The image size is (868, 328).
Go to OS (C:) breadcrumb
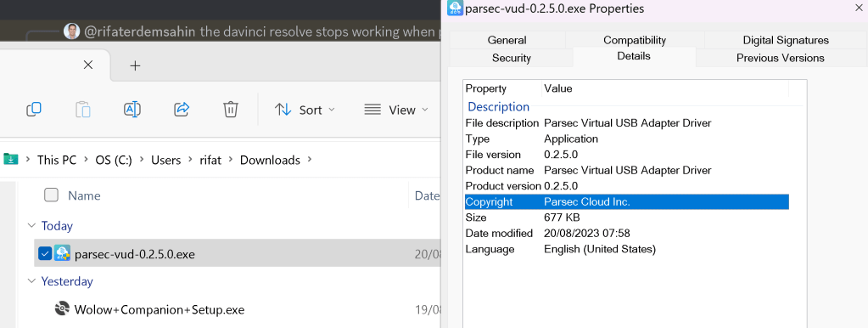(x=114, y=160)
